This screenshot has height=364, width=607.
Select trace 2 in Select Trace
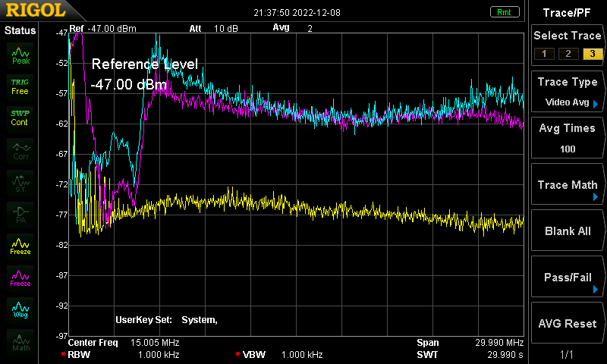click(568, 54)
